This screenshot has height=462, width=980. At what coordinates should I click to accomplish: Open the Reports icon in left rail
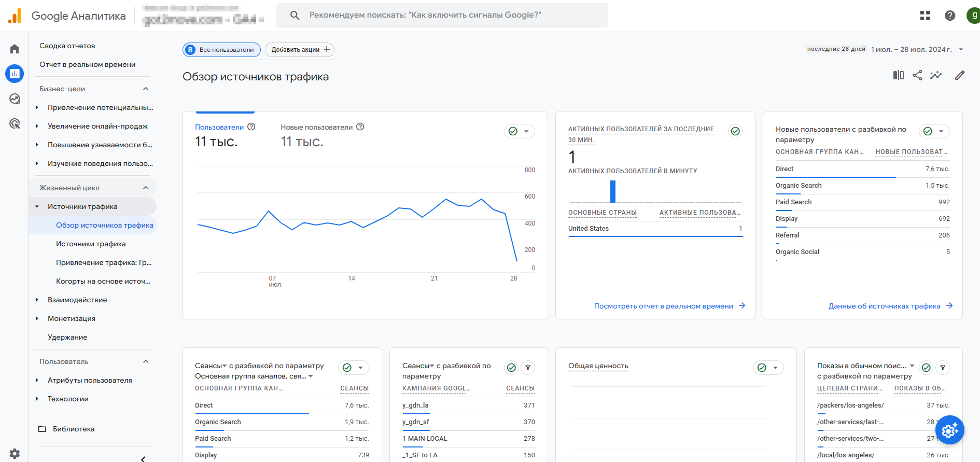click(x=15, y=74)
